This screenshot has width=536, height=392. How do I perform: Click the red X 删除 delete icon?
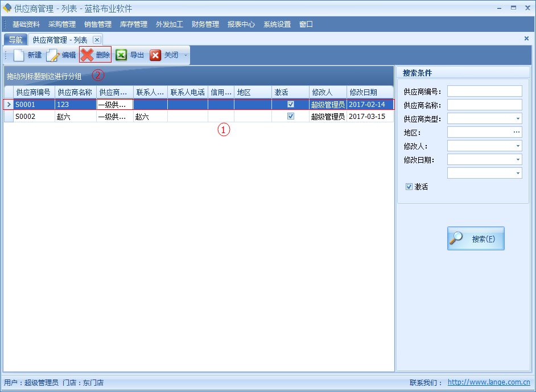(x=87, y=55)
